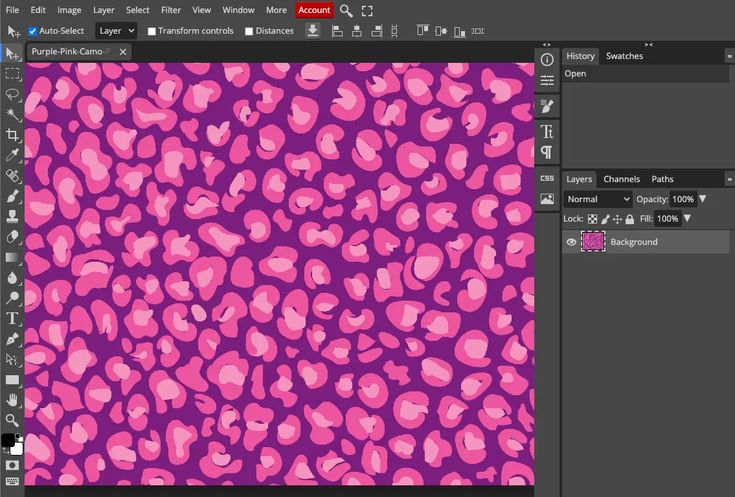Click the red Account button
This screenshot has width=735, height=497.
coord(314,10)
